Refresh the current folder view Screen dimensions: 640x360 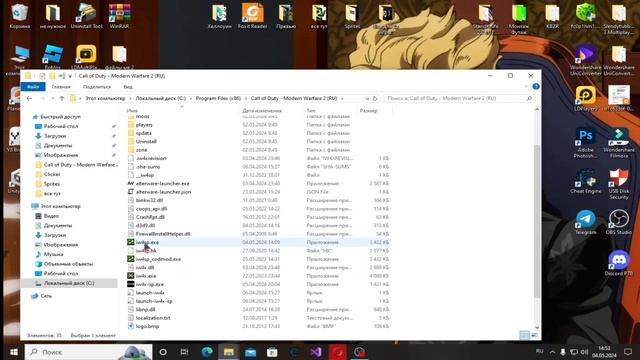point(375,98)
